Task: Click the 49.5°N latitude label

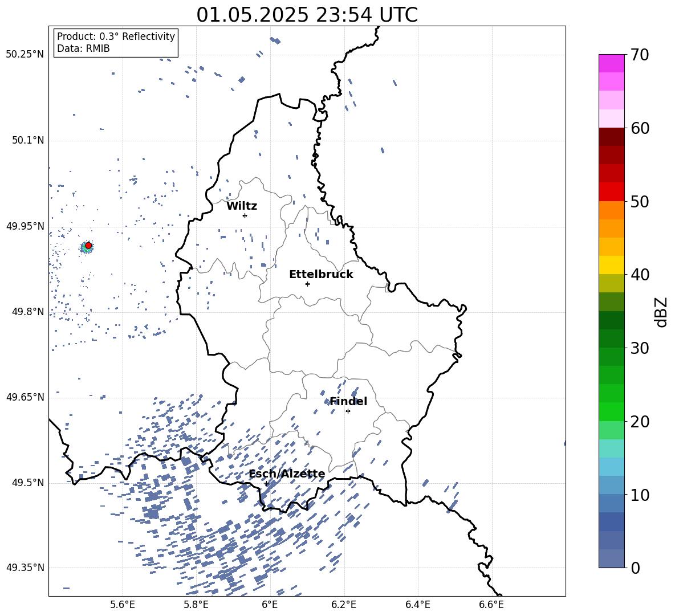Action: tap(28, 483)
